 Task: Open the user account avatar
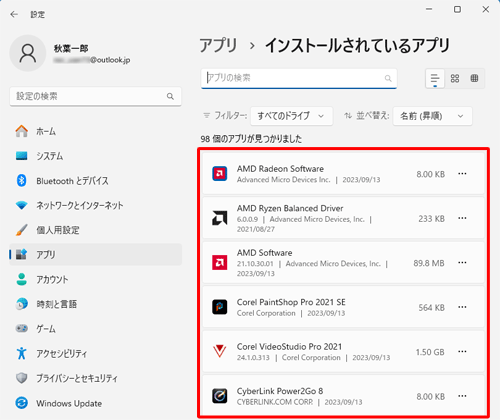pyautogui.click(x=28, y=53)
